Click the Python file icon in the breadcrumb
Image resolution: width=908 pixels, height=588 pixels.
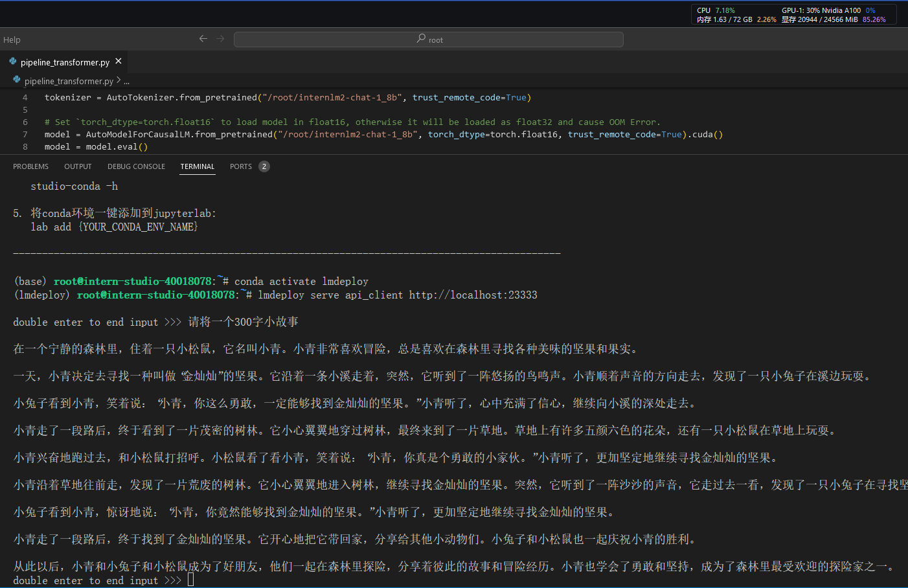tap(17, 80)
